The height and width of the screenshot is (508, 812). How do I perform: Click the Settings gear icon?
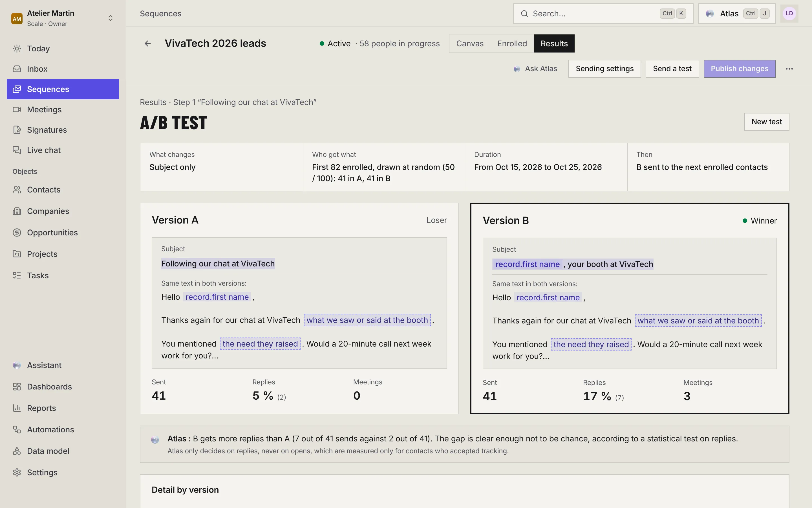click(x=17, y=472)
